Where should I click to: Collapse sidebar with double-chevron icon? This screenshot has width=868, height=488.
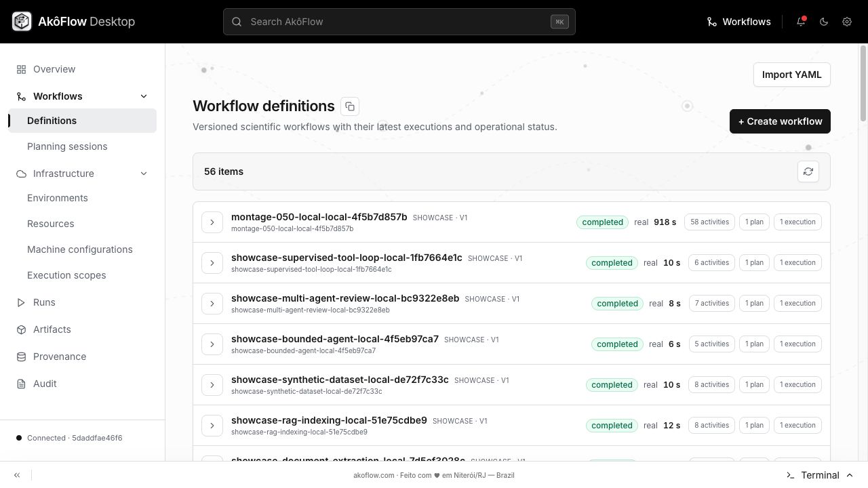(x=17, y=475)
